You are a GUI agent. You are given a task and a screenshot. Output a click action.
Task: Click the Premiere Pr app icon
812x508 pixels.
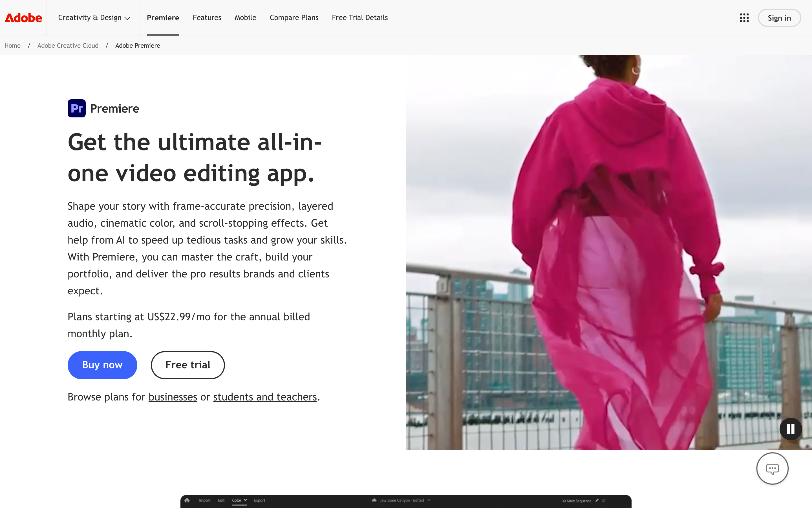[x=76, y=108]
